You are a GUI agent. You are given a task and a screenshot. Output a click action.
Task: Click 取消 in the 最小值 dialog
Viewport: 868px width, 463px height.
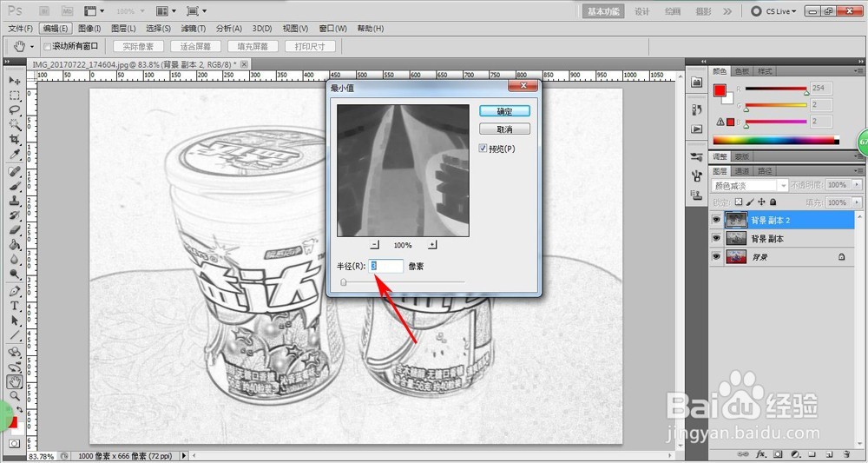[x=504, y=129]
